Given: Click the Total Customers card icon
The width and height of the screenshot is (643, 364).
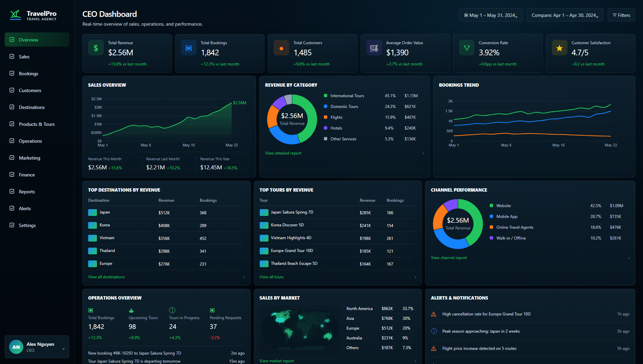Looking at the screenshot, I should point(281,48).
